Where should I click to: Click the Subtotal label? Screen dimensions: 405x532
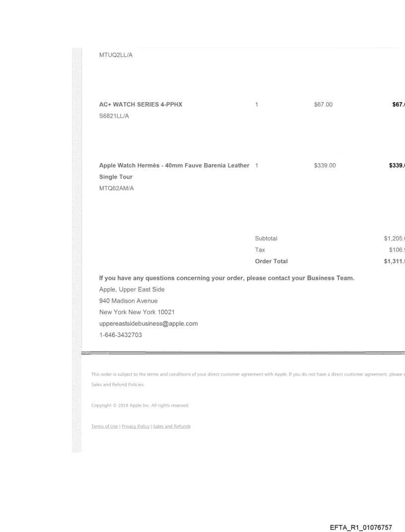pos(266,238)
